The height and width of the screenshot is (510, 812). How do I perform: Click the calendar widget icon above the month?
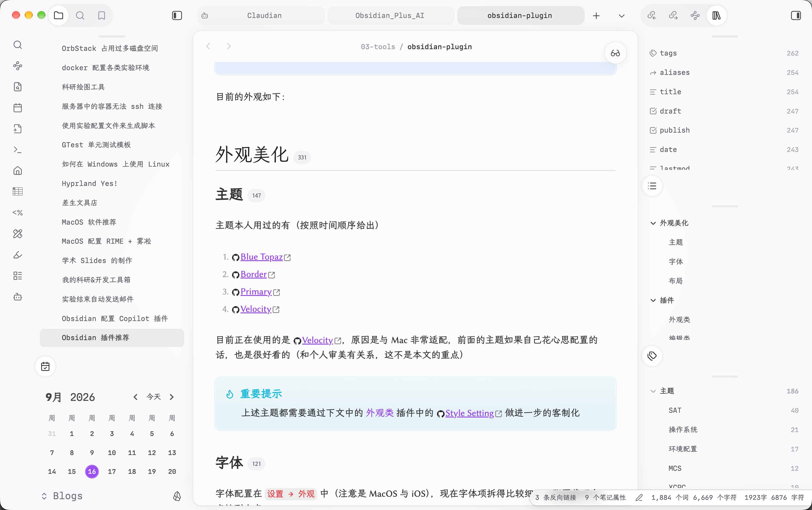pos(45,366)
